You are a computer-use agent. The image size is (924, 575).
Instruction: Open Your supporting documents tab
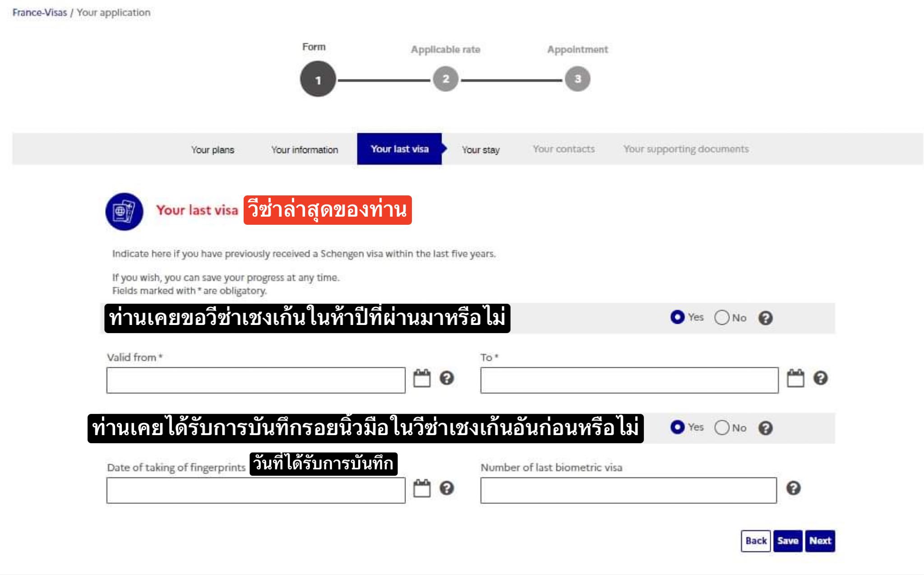click(x=686, y=149)
